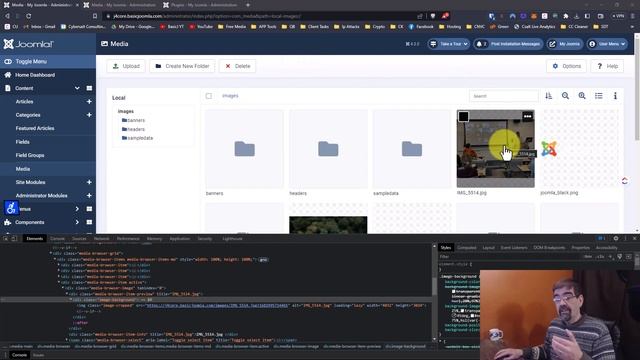Select the banners folder tile
Screen dimensions: 640x360
[244, 149]
